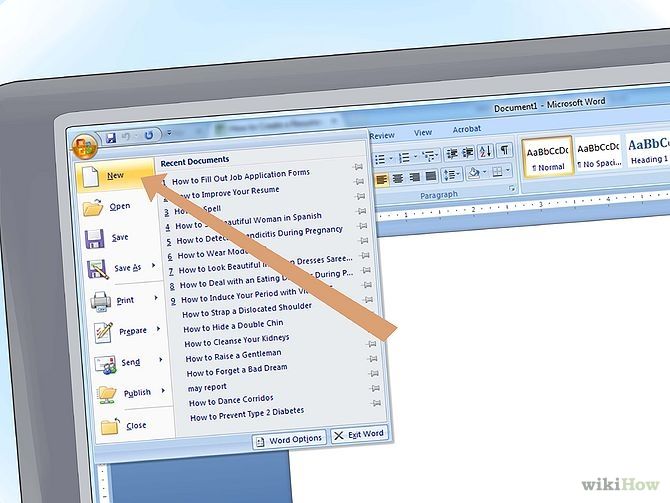Viewport: 670px width, 503px height.
Task: Click the Exit Word button
Action: [359, 435]
